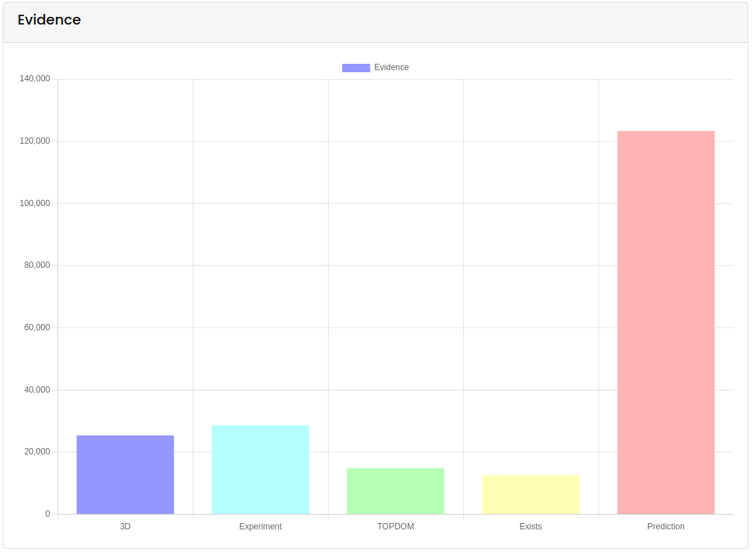Select the TOPDOM x-axis label
Image resolution: width=756 pixels, height=556 pixels.
pyautogui.click(x=395, y=527)
